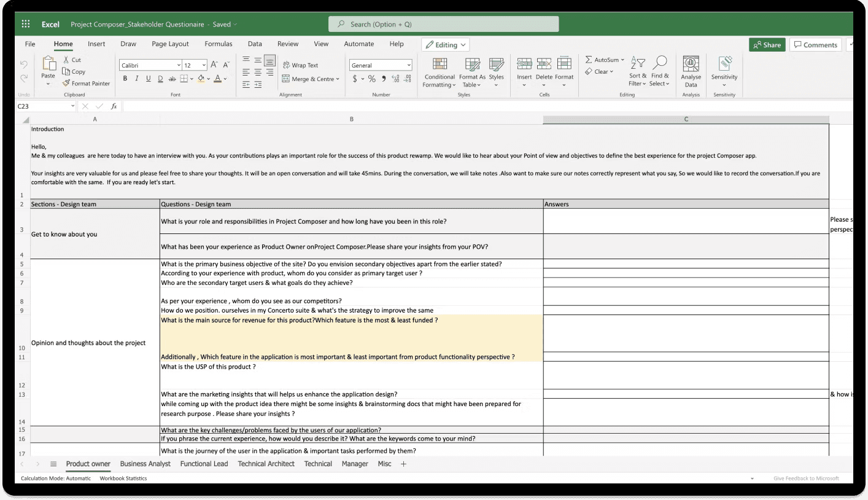This screenshot has height=500, width=868.
Task: Apply italic formatting
Action: tap(136, 79)
